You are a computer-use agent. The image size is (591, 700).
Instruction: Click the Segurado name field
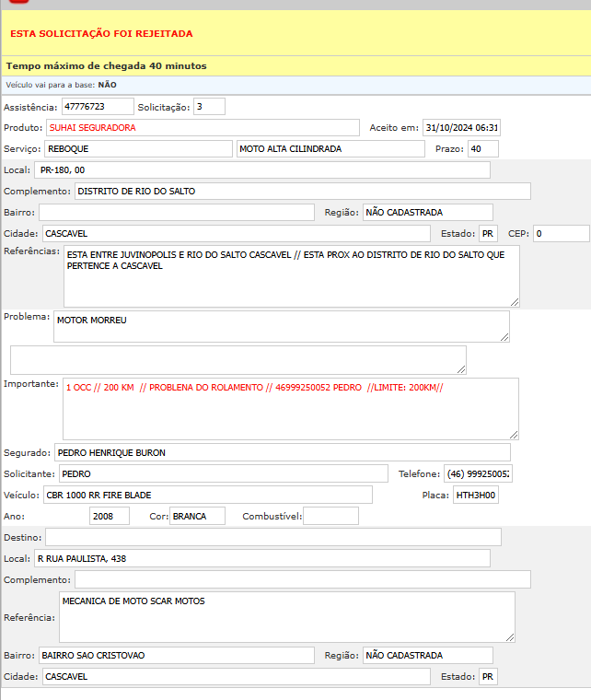coord(282,452)
